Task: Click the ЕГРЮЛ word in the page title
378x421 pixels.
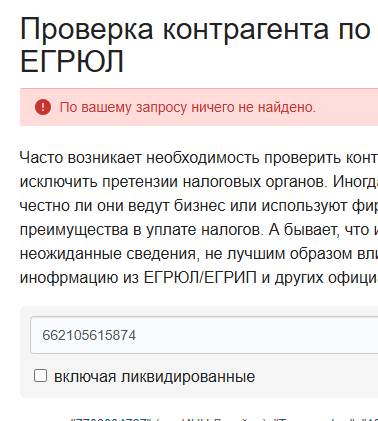Action: (x=72, y=62)
